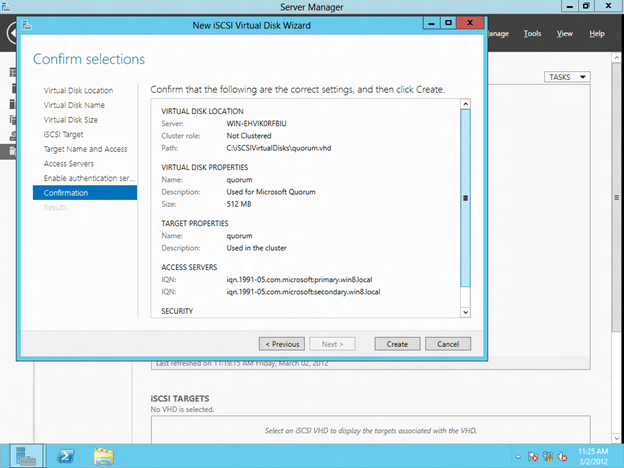The image size is (624, 468).
Task: Click the volume icon in system tray
Action: [x=564, y=457]
